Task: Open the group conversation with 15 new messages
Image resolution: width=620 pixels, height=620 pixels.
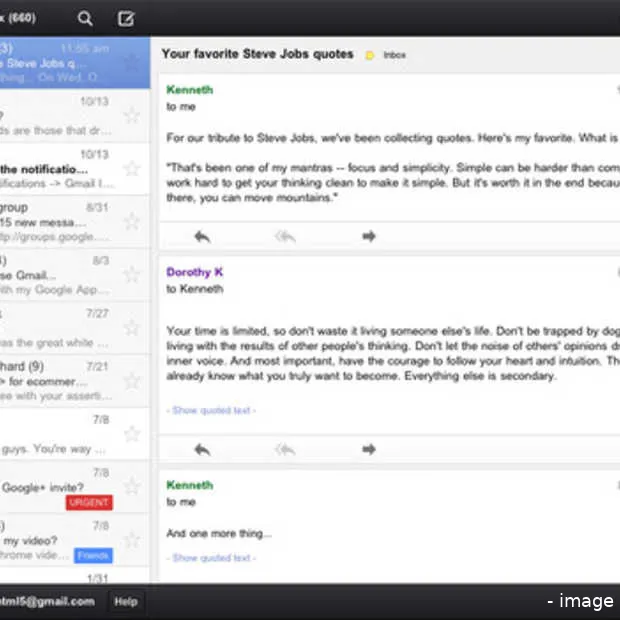Action: pyautogui.click(x=75, y=222)
